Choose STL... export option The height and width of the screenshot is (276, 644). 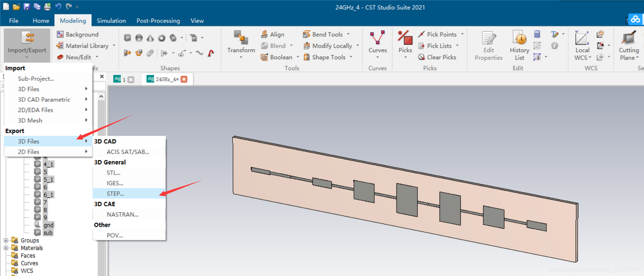[129, 173]
